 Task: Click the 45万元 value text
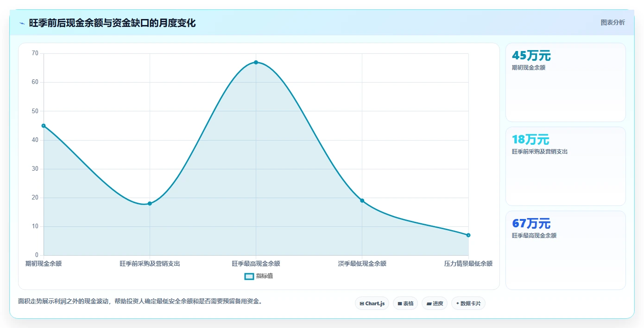tap(531, 56)
